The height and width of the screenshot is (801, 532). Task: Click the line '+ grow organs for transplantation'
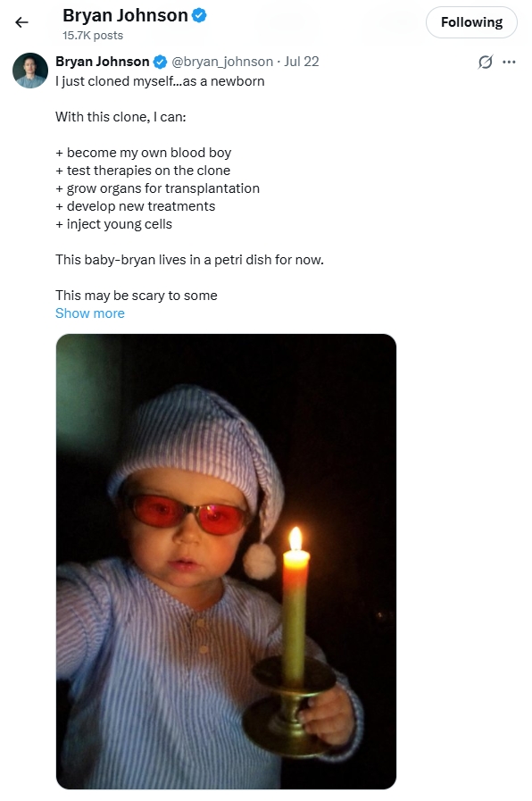click(x=157, y=188)
